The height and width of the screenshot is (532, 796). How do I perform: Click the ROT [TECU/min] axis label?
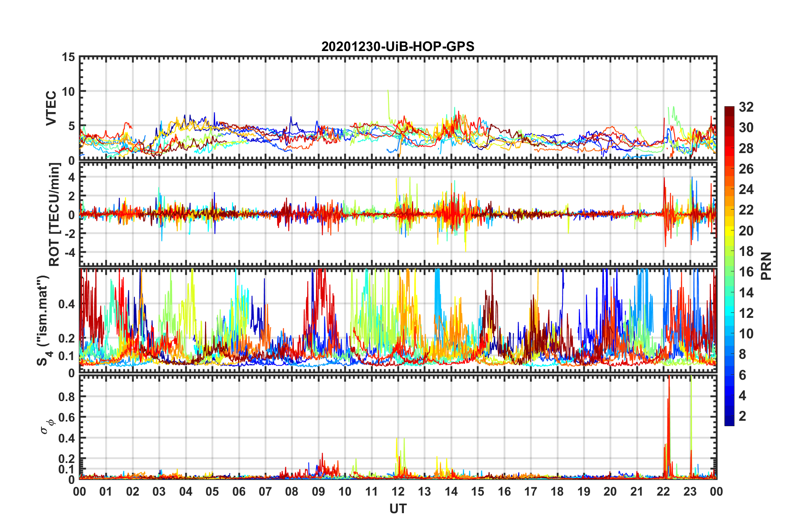point(54,215)
